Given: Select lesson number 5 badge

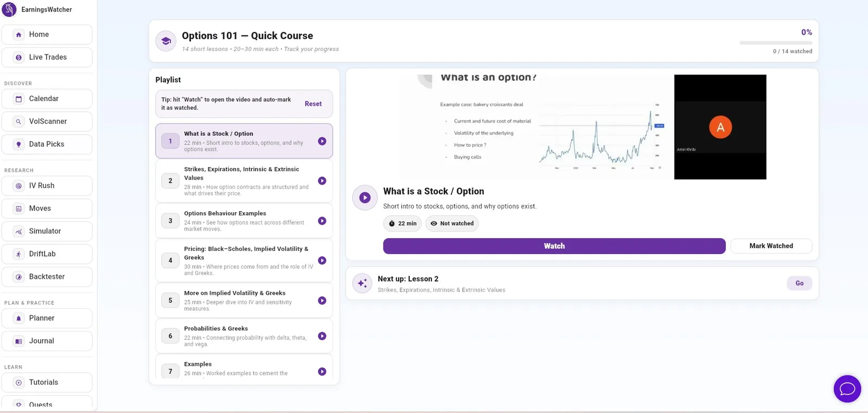Looking at the screenshot, I should tap(170, 301).
